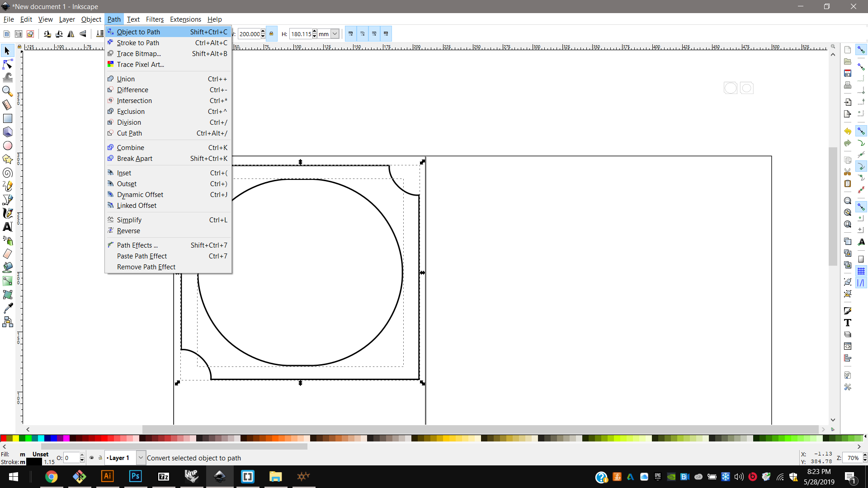Image resolution: width=868 pixels, height=488 pixels.
Task: Open the Extensions menu
Action: [x=185, y=19]
